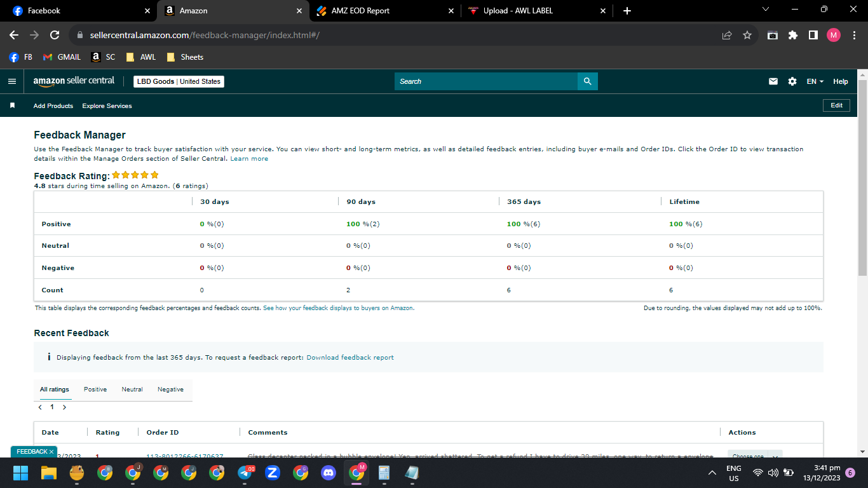Open the EN language dropdown
This screenshot has width=868, height=488.
click(x=815, y=81)
